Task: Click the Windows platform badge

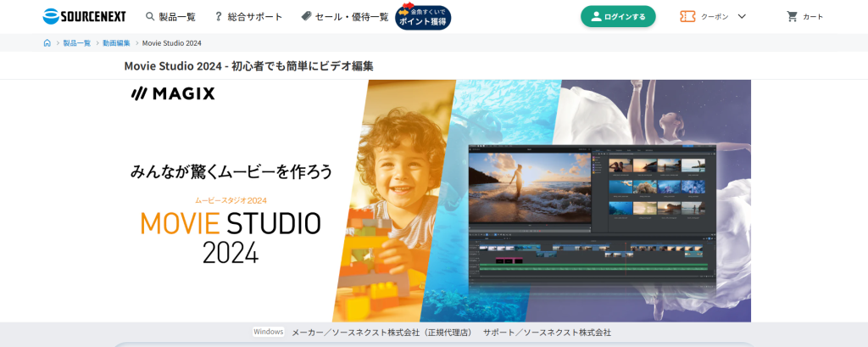Action: [269, 332]
